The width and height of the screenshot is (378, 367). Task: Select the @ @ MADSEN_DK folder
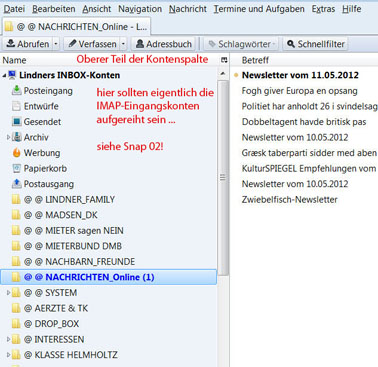click(x=61, y=215)
